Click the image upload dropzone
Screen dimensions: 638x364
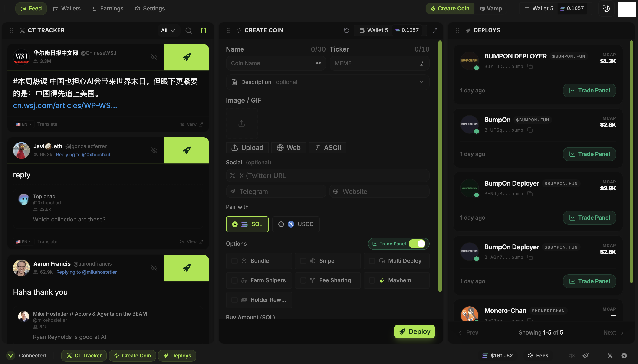241,123
